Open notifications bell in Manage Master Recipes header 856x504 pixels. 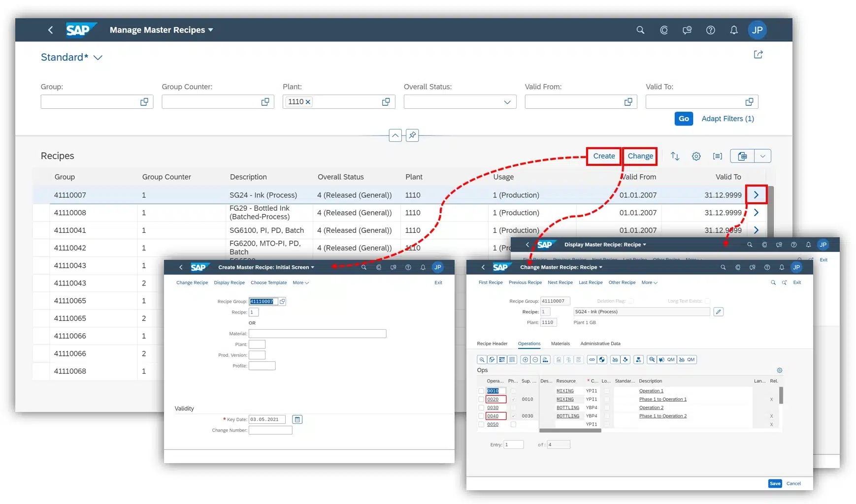pos(734,30)
